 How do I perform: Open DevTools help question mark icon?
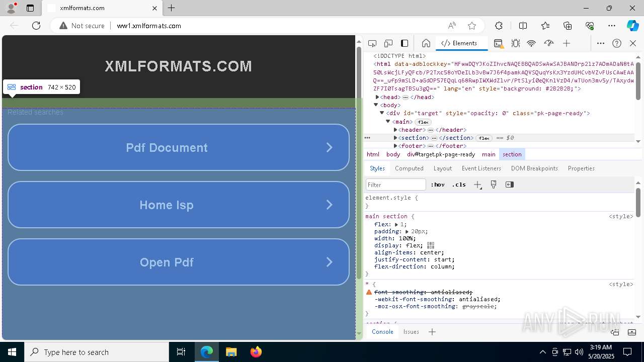click(x=617, y=43)
